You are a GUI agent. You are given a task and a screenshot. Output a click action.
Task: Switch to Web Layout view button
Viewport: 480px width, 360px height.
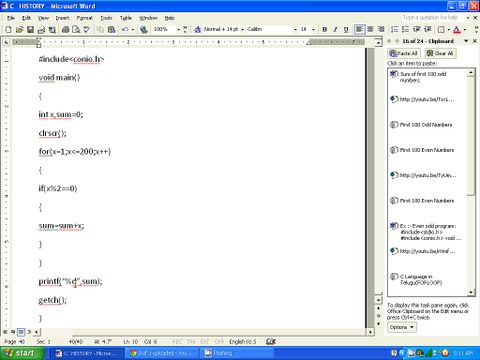pos(13,332)
